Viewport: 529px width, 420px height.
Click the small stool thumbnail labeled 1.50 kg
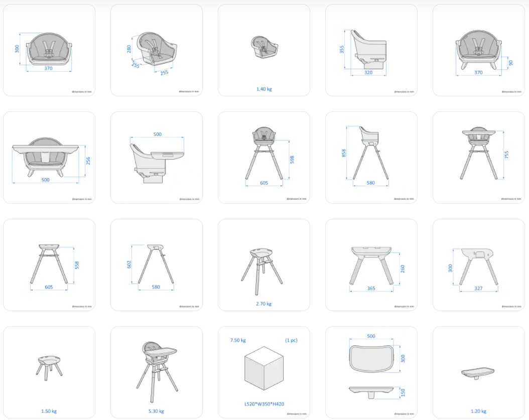49,372
